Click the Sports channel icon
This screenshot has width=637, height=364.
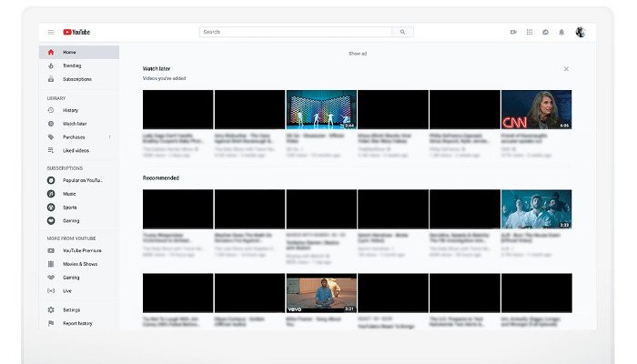tap(51, 207)
